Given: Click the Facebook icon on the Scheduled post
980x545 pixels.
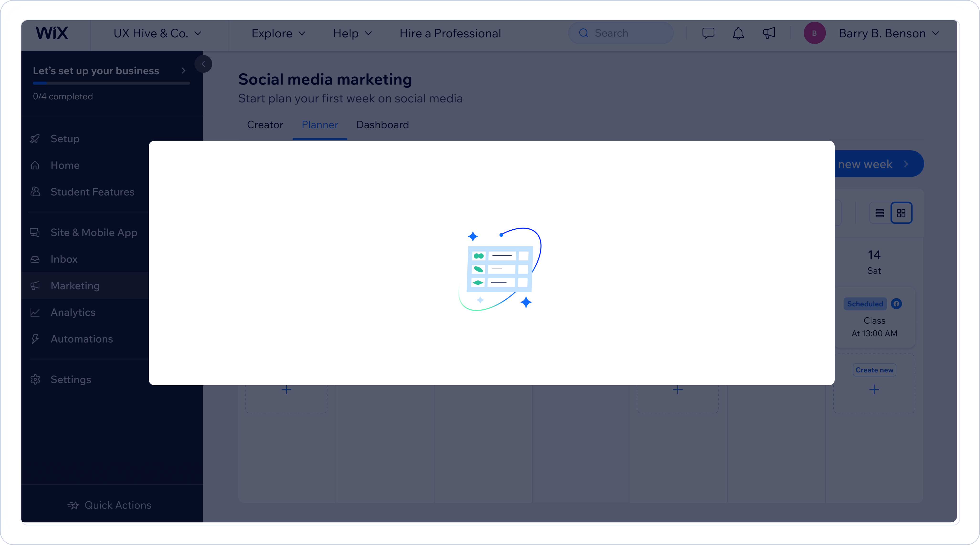Looking at the screenshot, I should coord(896,304).
